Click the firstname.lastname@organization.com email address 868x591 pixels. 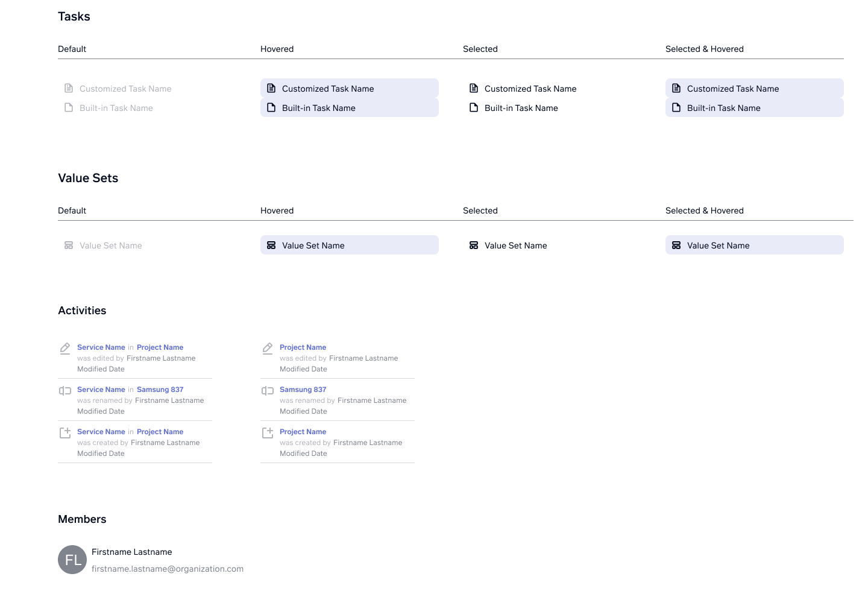[x=168, y=569]
